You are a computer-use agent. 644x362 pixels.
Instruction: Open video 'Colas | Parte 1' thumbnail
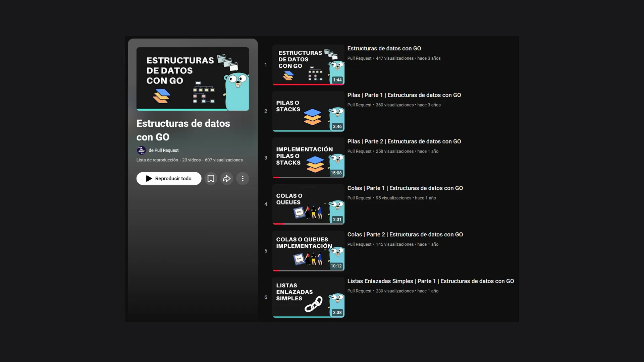[308, 204]
